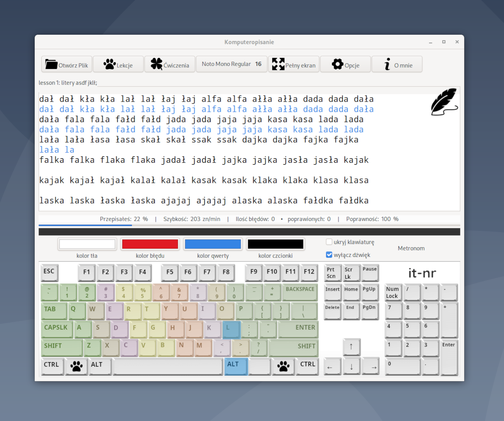The image size is (504, 421).
Task: Click the numpad 5 key
Action: (x=412, y=330)
